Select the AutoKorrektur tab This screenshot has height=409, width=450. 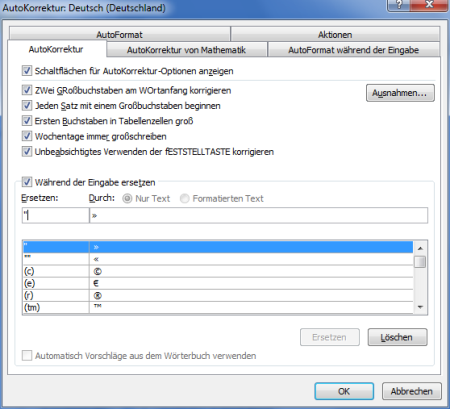[x=56, y=49]
